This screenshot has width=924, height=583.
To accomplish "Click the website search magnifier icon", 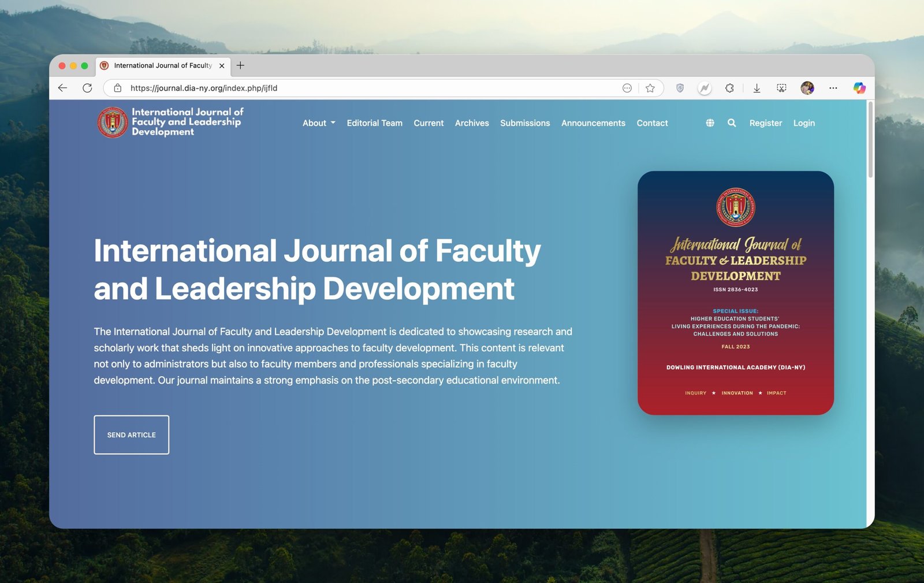I will (732, 123).
